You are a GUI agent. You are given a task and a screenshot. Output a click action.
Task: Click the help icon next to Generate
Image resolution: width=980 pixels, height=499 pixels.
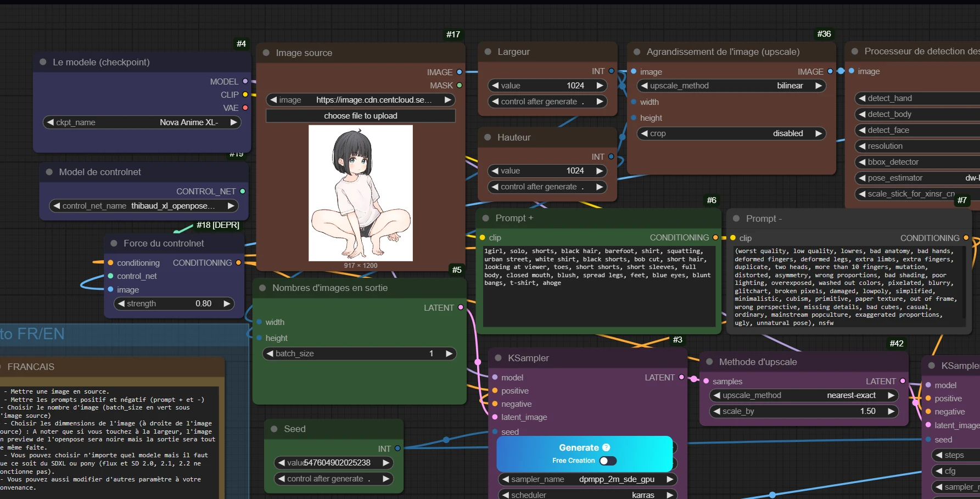point(606,447)
